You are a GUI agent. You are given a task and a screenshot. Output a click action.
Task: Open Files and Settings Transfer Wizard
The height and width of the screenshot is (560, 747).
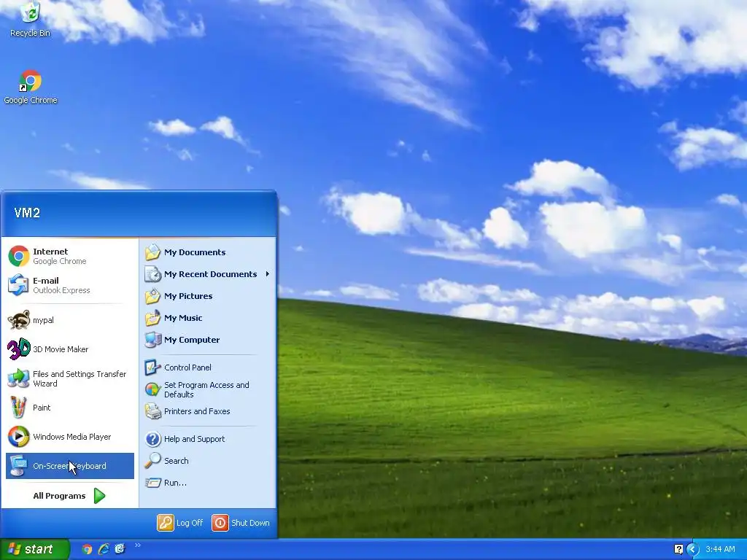69,378
